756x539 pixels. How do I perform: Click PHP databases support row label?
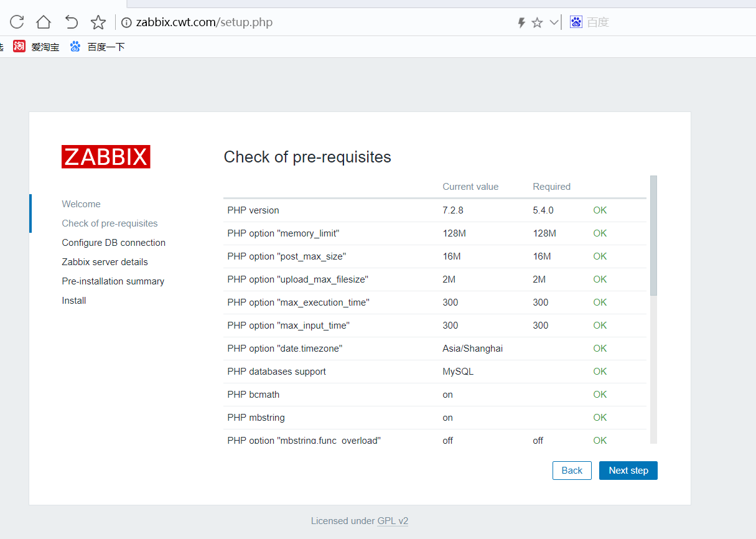pos(276,372)
